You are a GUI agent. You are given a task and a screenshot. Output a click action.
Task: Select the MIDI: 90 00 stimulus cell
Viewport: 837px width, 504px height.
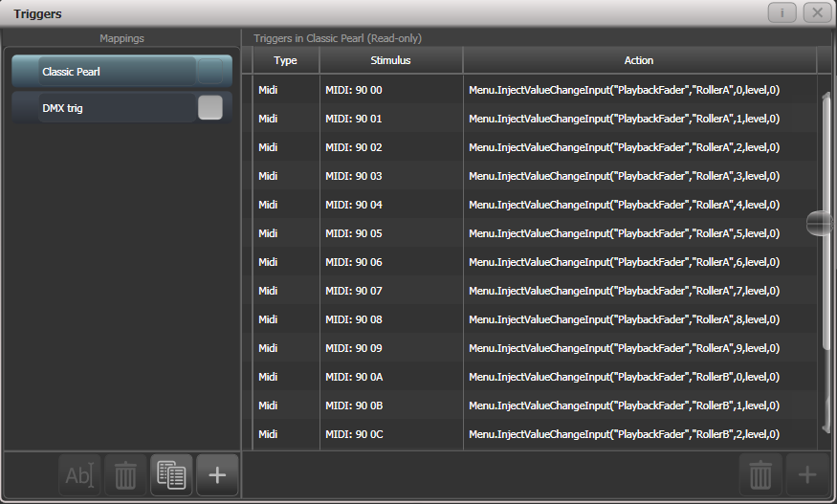pos(391,90)
